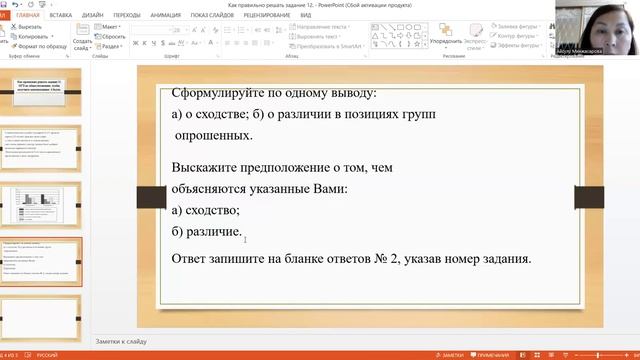
Task: Select the oval shape in shapes gallery
Action: [x=409, y=27]
